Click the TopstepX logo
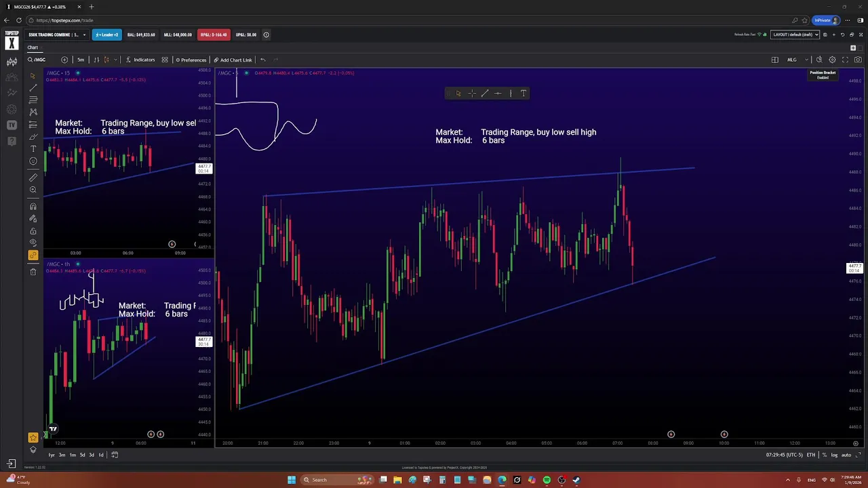The width and height of the screenshot is (868, 488). coord(12,41)
